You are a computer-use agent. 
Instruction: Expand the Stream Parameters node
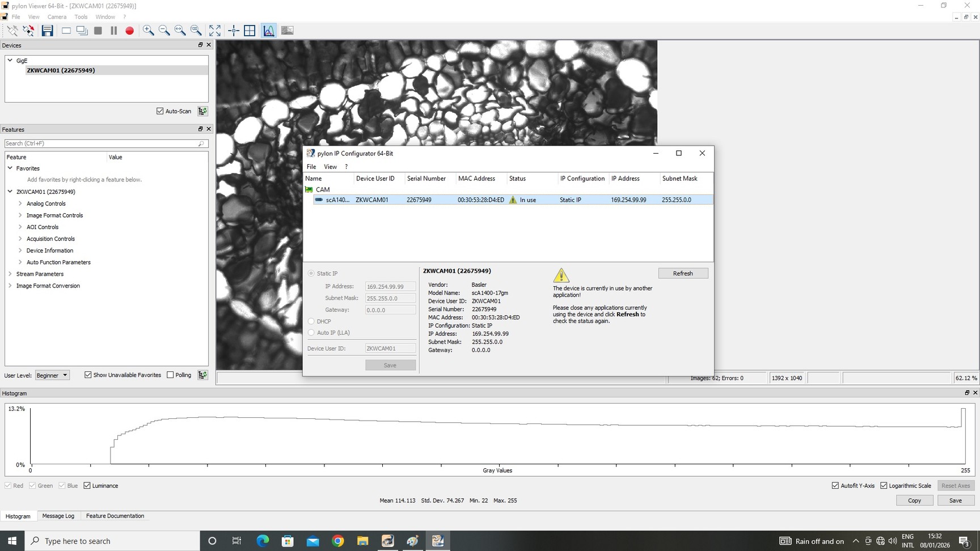[10, 274]
